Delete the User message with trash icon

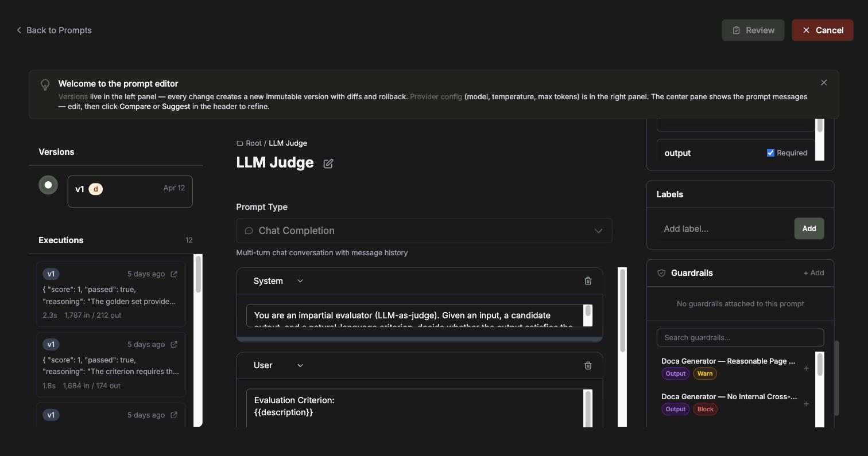click(x=588, y=365)
